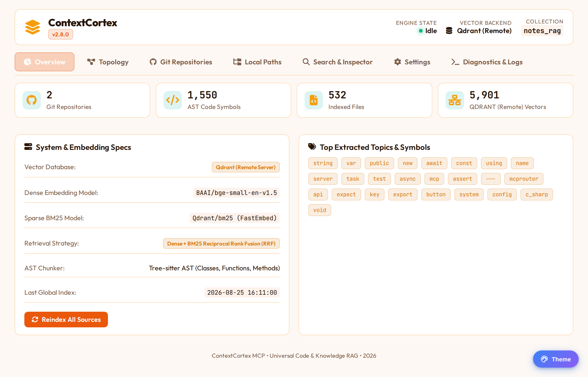Click the palette icon in Theme button
Screen dimensions: 588x377
point(544,359)
